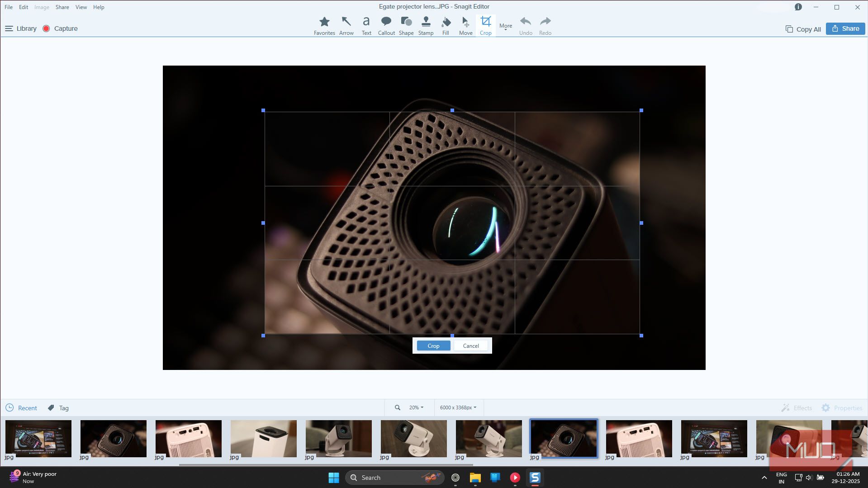Open the Windows Start menu
The width and height of the screenshot is (868, 488).
click(x=334, y=478)
